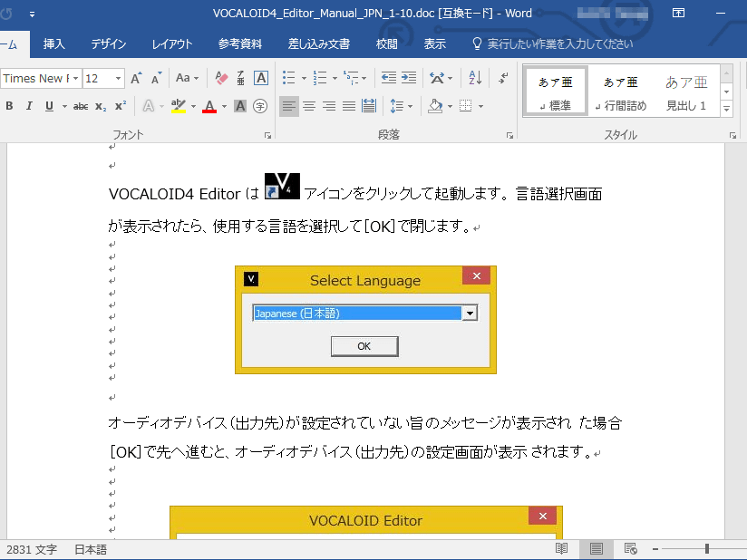Align text right

click(x=329, y=106)
